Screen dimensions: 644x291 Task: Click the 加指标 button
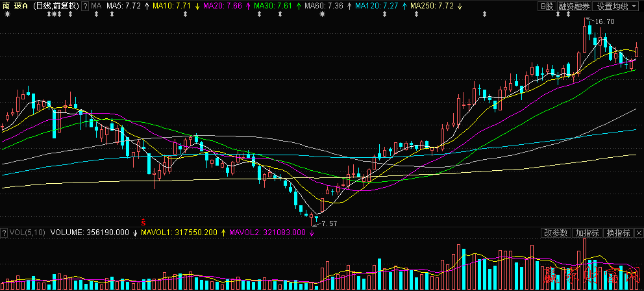coord(588,233)
